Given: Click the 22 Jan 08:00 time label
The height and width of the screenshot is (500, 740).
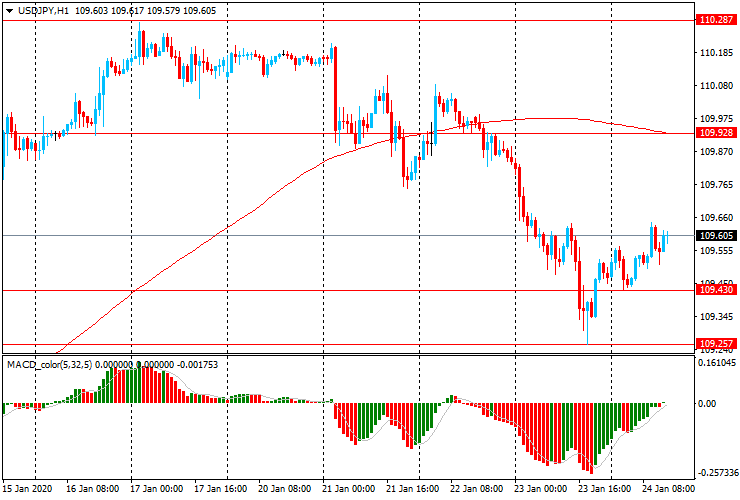Looking at the screenshot, I should click(x=477, y=489).
